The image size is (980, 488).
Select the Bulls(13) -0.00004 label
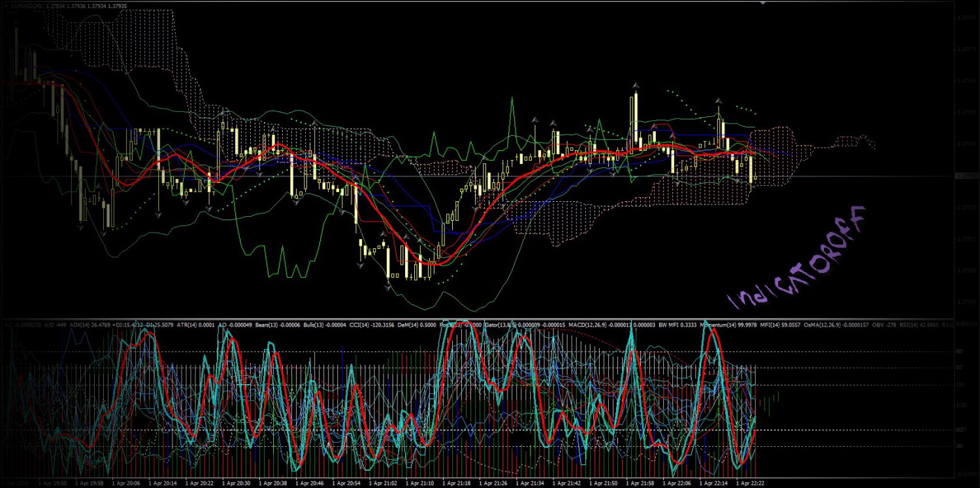[x=325, y=325]
